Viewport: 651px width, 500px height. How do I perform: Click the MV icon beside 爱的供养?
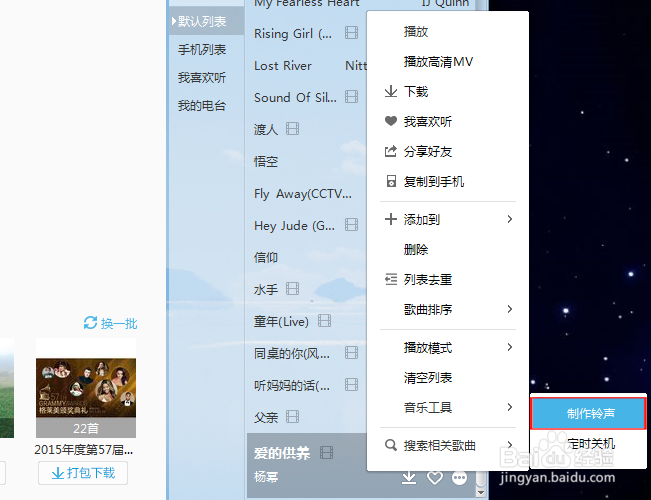click(x=327, y=452)
